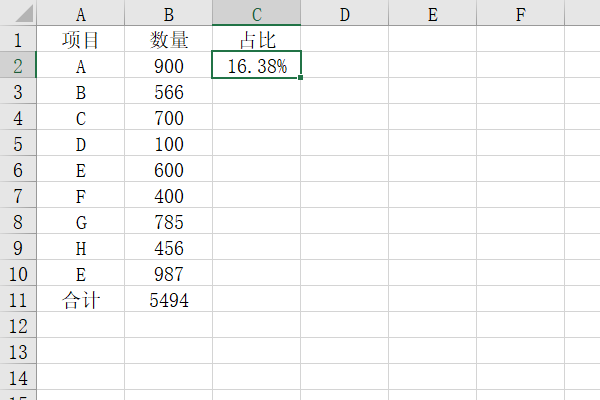Select row 2 header
This screenshot has height=400, width=600.
pyautogui.click(x=18, y=65)
